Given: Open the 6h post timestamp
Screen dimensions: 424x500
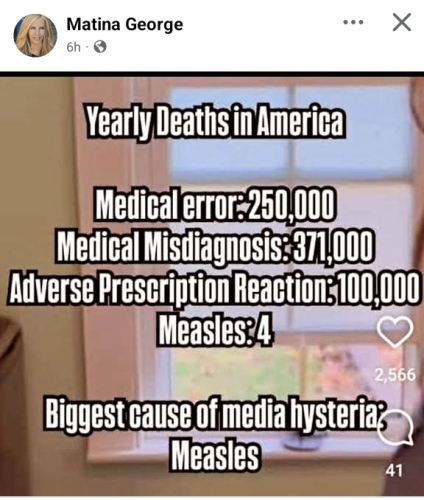Looking at the screenshot, I should pyautogui.click(x=73, y=48).
